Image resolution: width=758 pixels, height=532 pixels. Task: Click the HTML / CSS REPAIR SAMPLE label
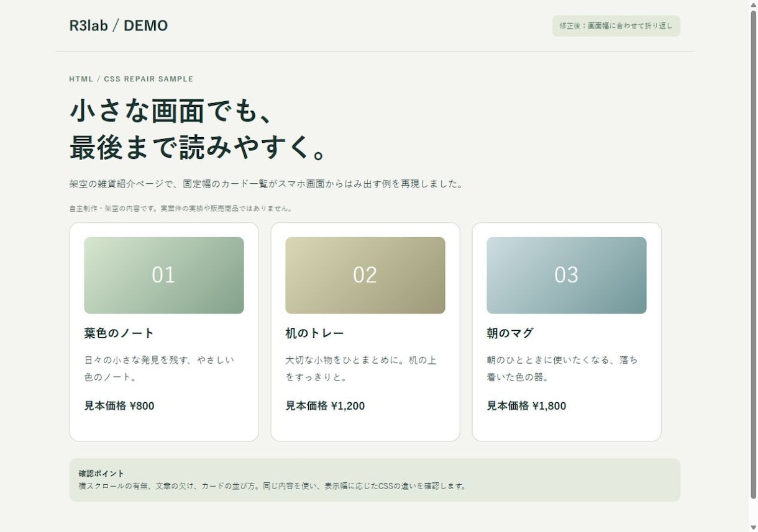click(131, 79)
